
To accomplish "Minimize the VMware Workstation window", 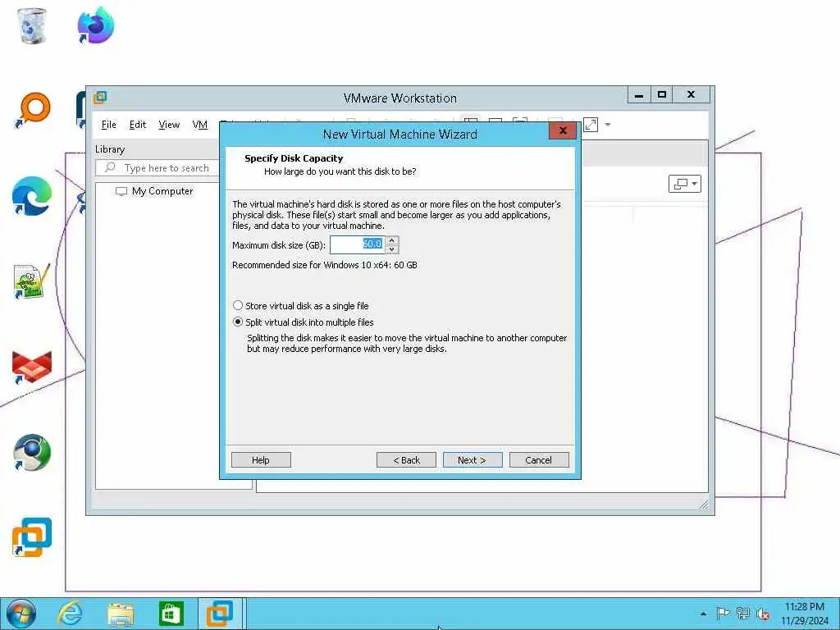I will (x=638, y=95).
